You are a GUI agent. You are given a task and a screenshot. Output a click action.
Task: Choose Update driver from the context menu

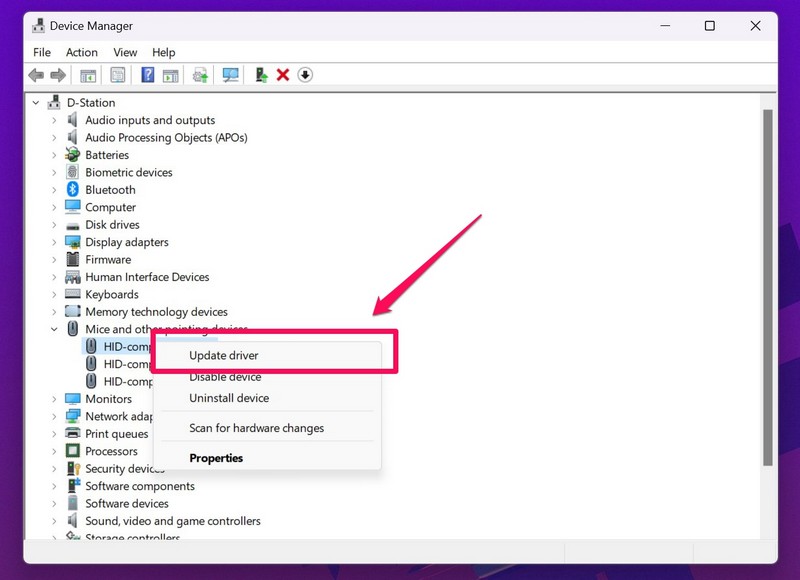pos(224,355)
